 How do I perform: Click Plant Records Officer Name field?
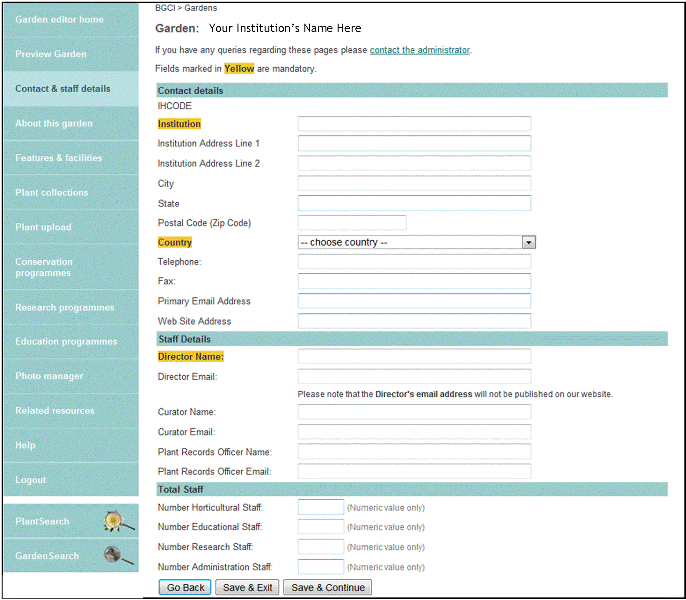414,452
